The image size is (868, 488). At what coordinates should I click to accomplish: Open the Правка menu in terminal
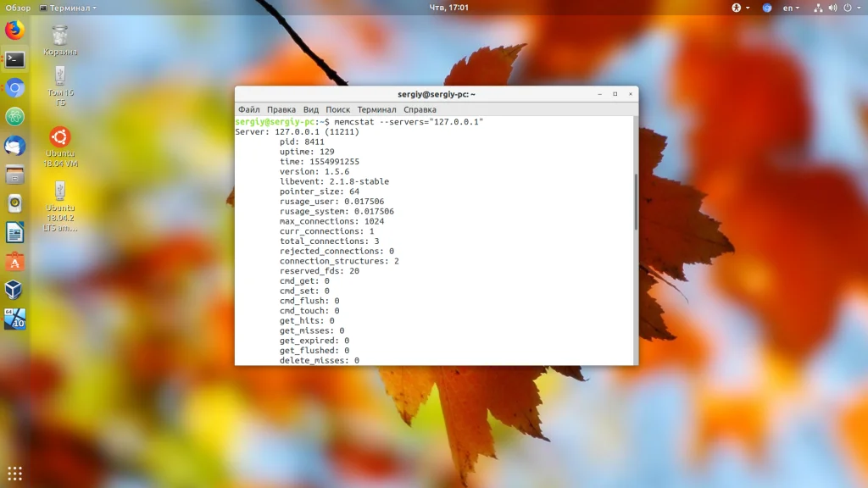[281, 109]
